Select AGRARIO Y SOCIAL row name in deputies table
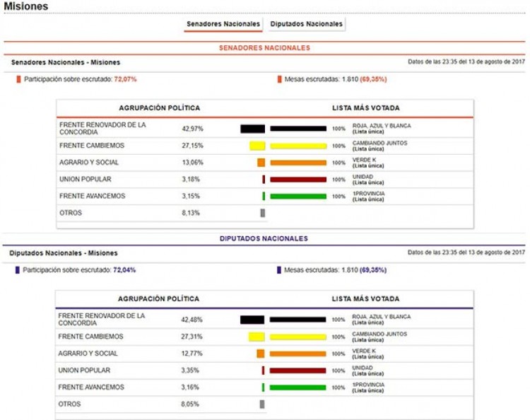This screenshot has width=530, height=420. tap(88, 354)
